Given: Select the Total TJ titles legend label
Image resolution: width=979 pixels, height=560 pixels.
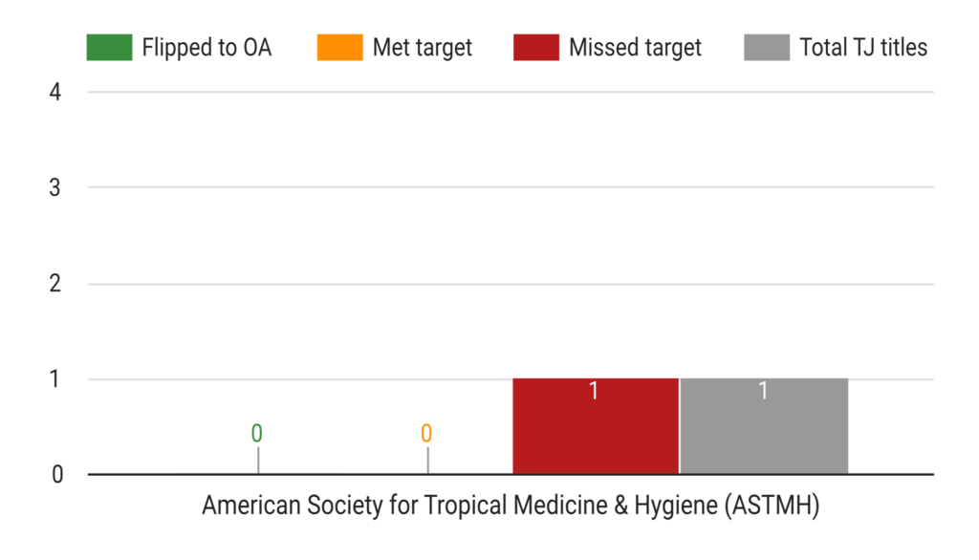Looking at the screenshot, I should 863,48.
